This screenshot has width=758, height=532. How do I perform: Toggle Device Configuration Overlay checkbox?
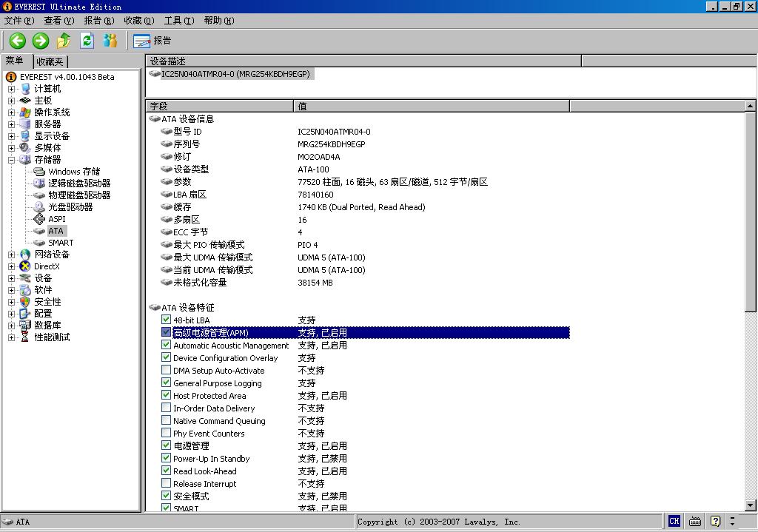166,357
